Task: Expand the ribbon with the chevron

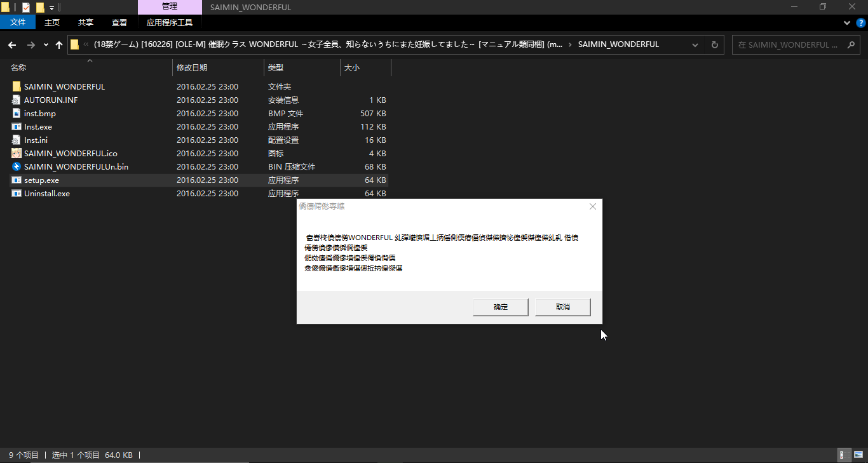Action: click(x=846, y=23)
